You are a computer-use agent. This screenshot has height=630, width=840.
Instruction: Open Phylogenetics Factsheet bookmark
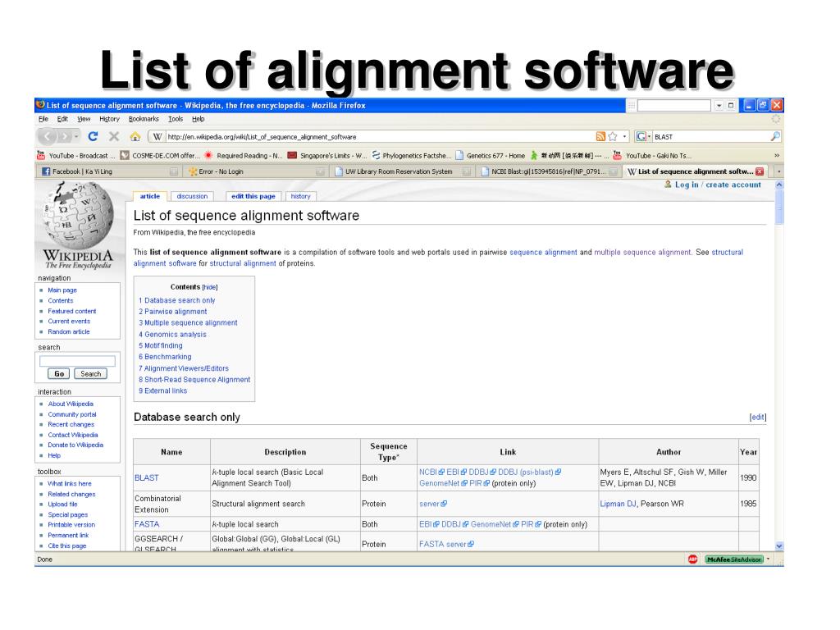[x=412, y=155]
